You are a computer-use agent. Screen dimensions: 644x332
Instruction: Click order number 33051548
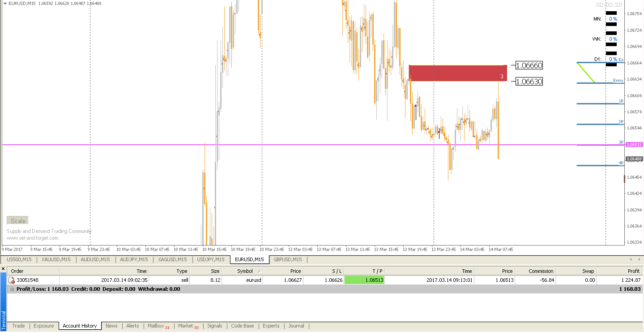(x=27, y=280)
